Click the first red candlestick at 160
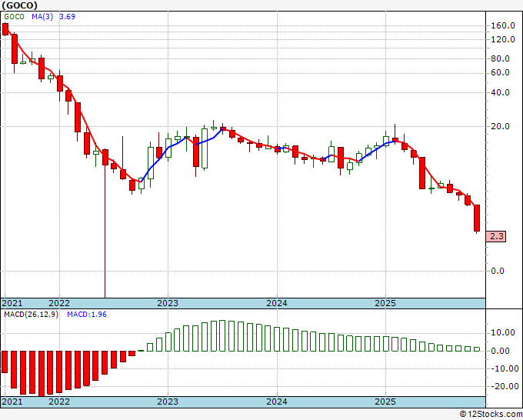 click(x=5, y=29)
